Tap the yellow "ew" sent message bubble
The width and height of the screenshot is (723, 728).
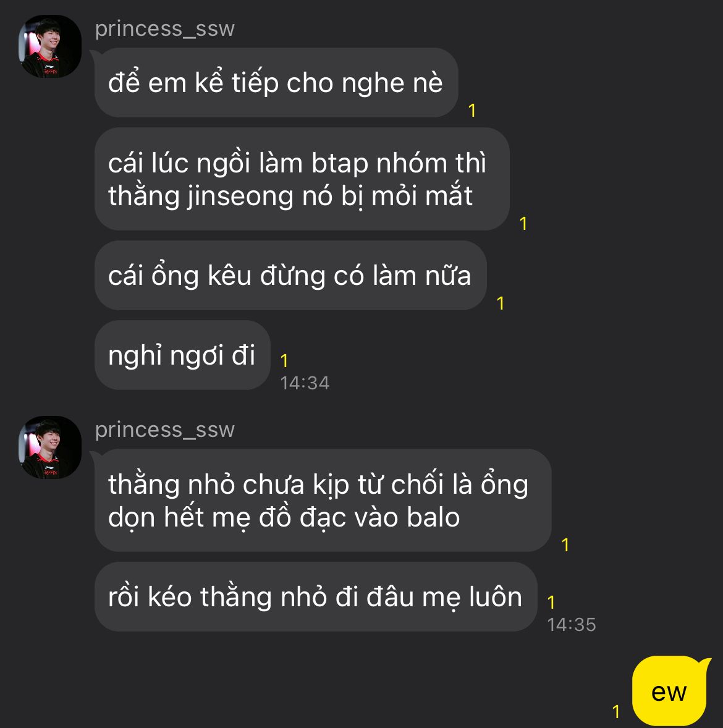tap(670, 692)
